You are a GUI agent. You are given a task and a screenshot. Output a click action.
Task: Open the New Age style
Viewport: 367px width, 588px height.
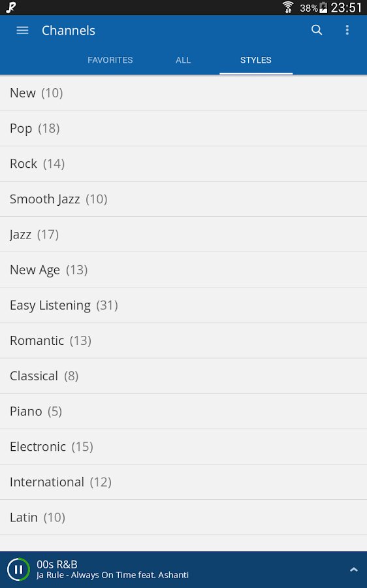click(183, 270)
